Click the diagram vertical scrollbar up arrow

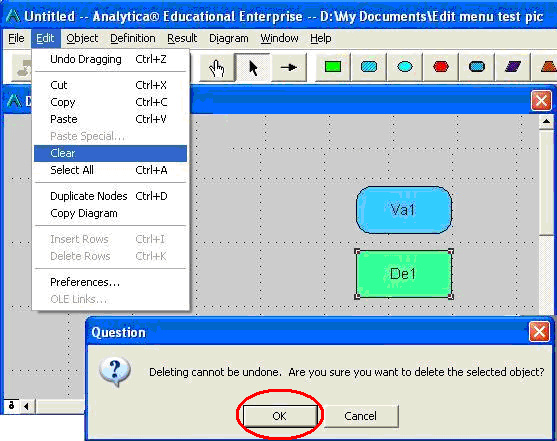(546, 122)
